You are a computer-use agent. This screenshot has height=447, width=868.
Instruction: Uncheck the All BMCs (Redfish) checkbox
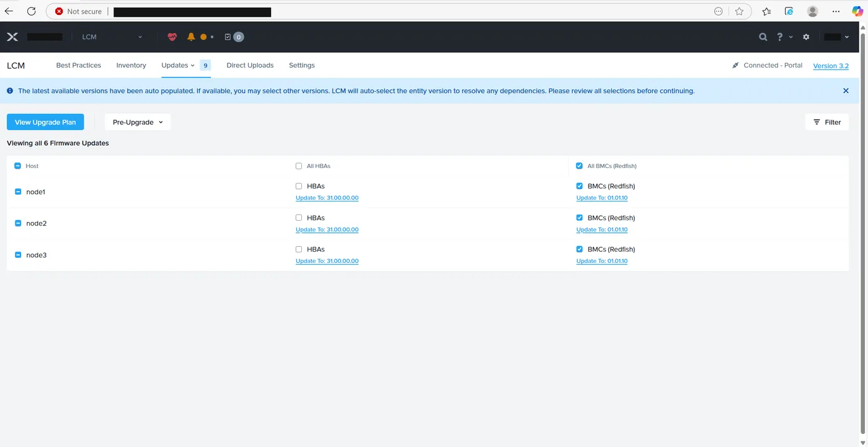tap(579, 166)
